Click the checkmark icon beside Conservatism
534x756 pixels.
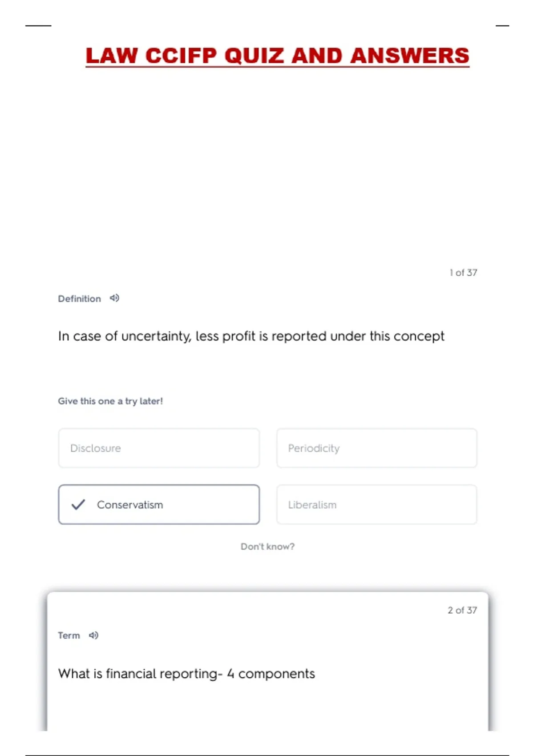pyautogui.click(x=78, y=504)
